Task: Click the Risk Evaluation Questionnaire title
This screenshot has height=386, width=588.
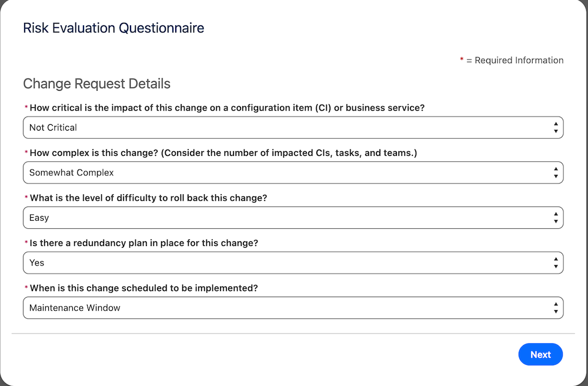Action: [x=113, y=28]
